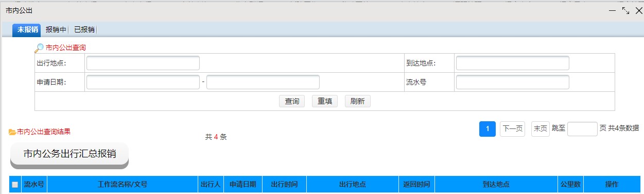644x194 pixels.
Task: Click 市内公务出行汇总报销 button
Action: coord(69,154)
